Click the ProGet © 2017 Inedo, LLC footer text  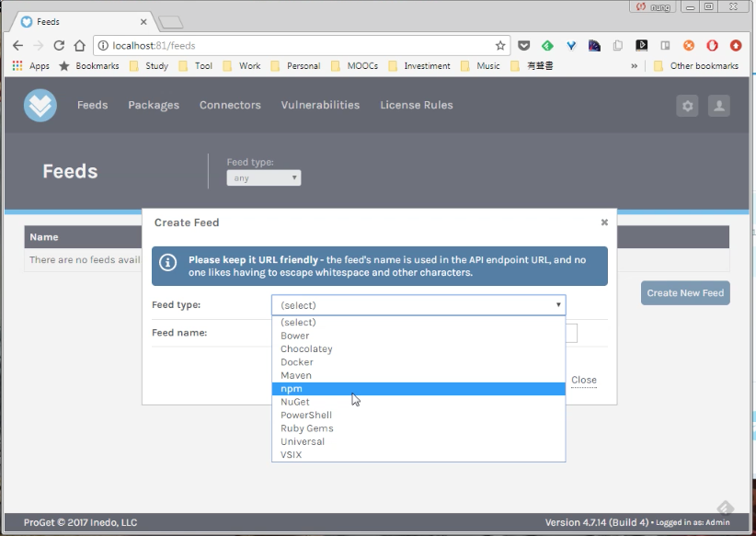[x=81, y=522]
